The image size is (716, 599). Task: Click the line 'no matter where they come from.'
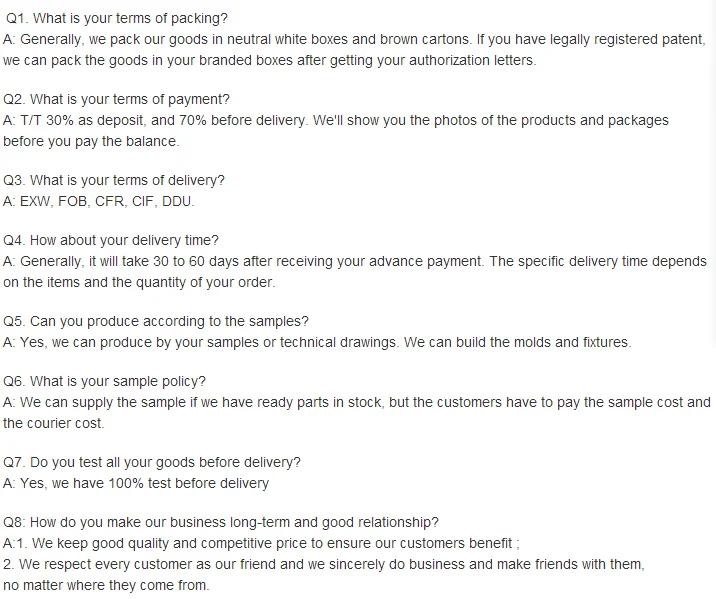click(106, 585)
